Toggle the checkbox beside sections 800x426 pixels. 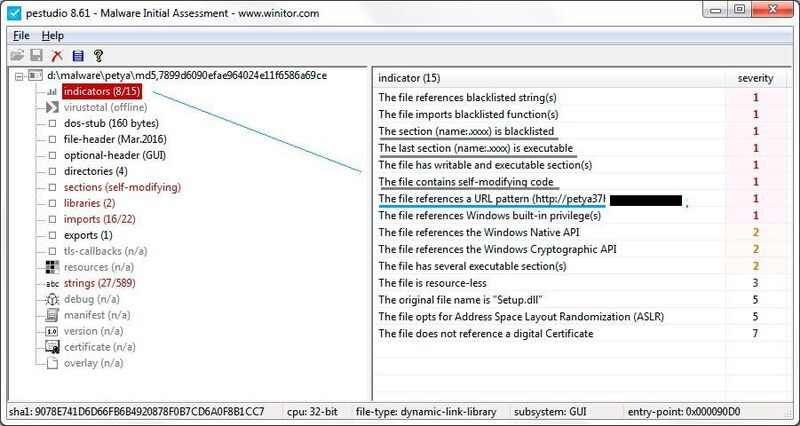[52, 187]
